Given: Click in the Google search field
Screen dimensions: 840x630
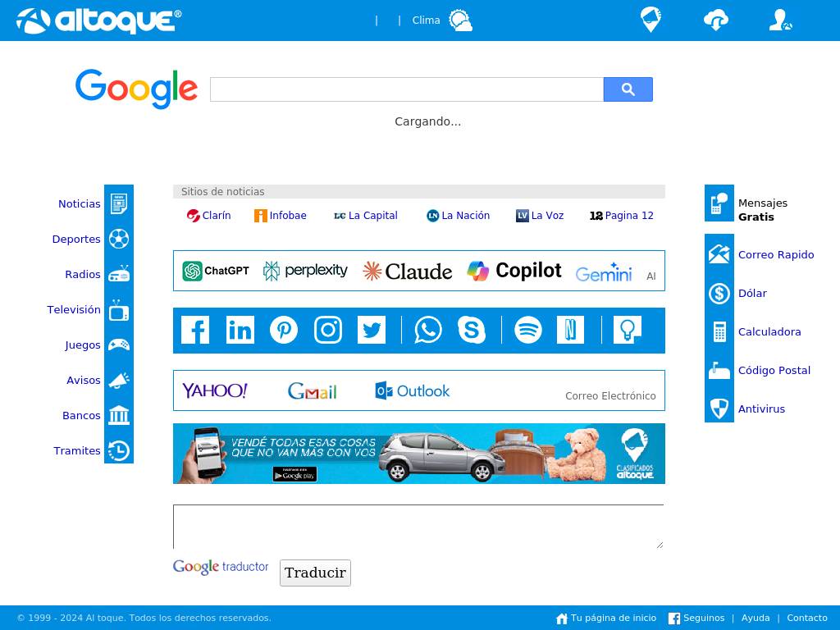Looking at the screenshot, I should click(407, 89).
